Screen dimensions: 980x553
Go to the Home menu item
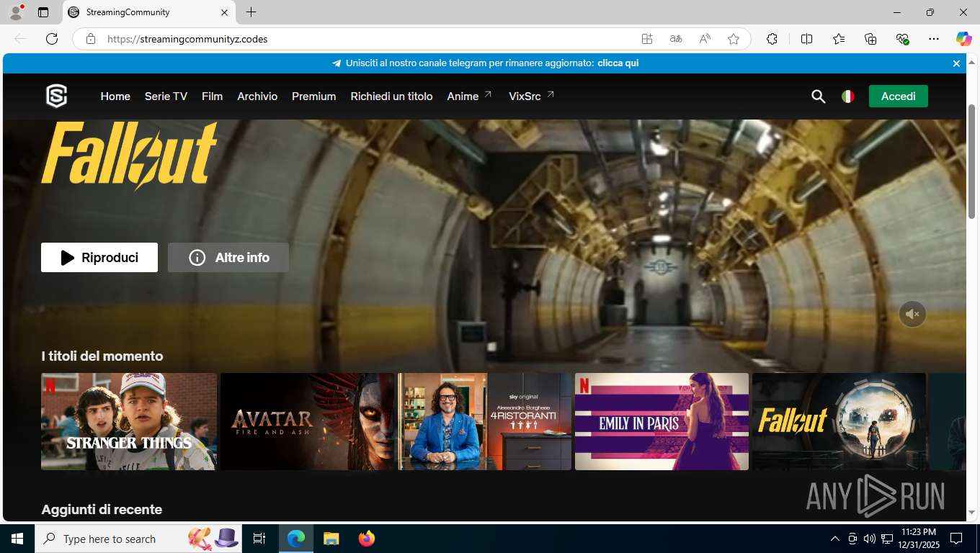tap(115, 96)
